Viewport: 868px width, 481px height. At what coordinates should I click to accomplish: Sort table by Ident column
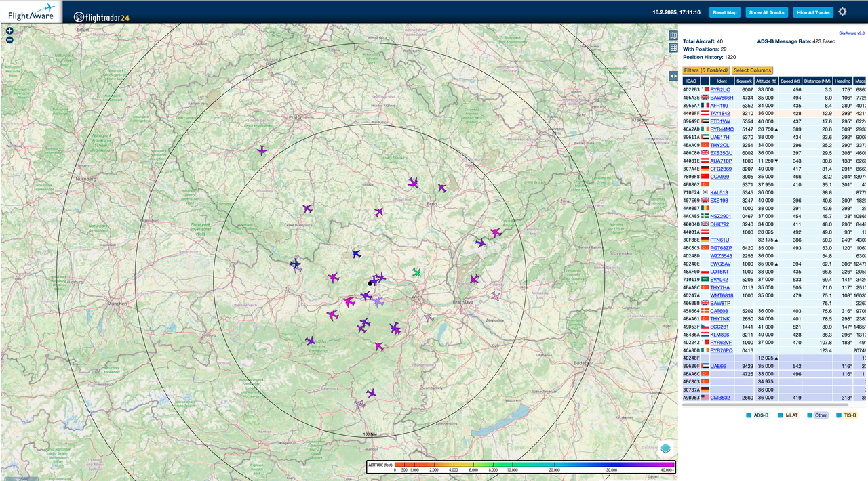tap(722, 81)
